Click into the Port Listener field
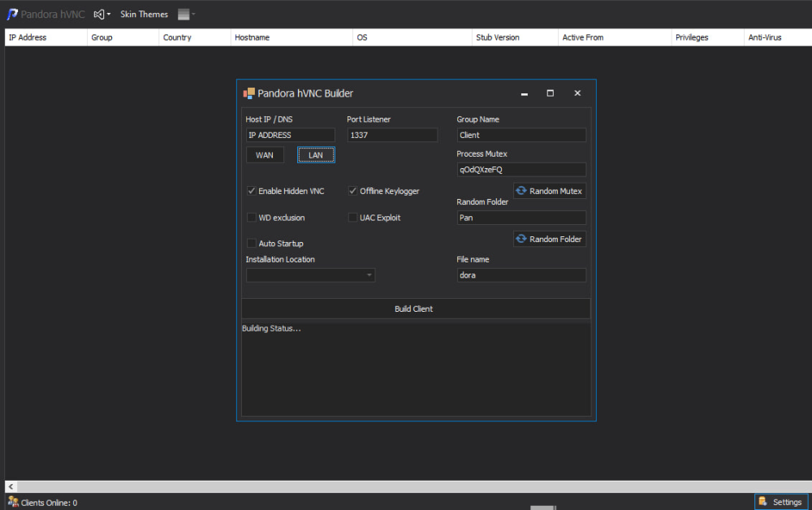This screenshot has width=812, height=510. pos(391,135)
